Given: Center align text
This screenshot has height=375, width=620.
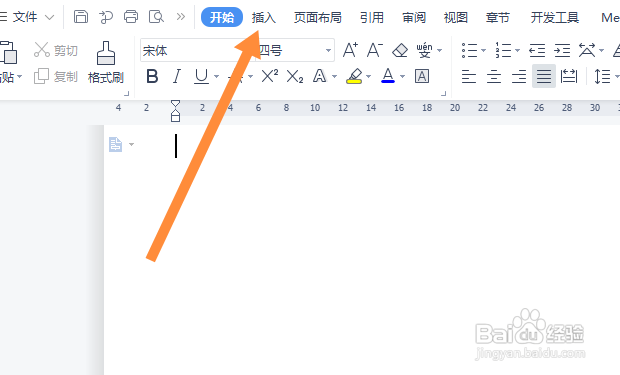Looking at the screenshot, I should click(x=494, y=76).
